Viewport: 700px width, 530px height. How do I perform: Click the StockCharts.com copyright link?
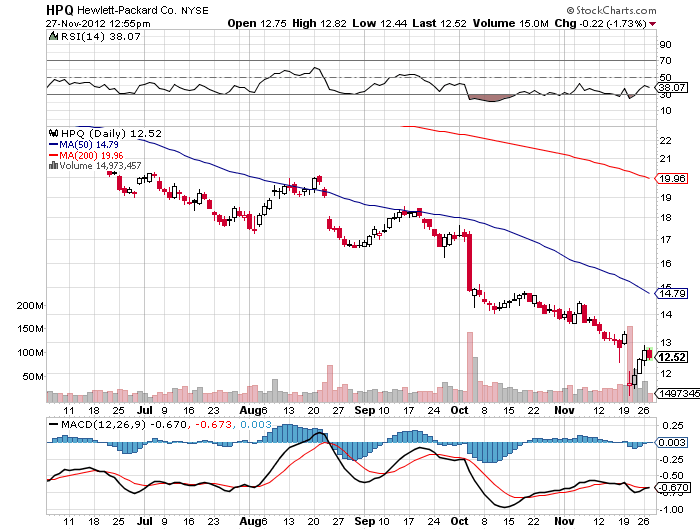pyautogui.click(x=611, y=10)
